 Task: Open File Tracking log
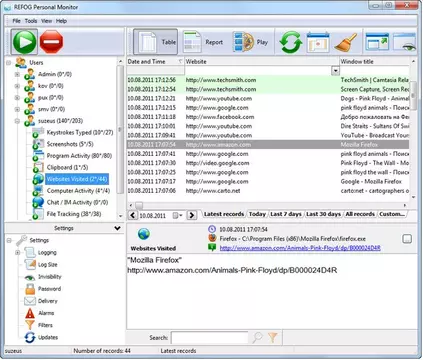click(x=74, y=214)
